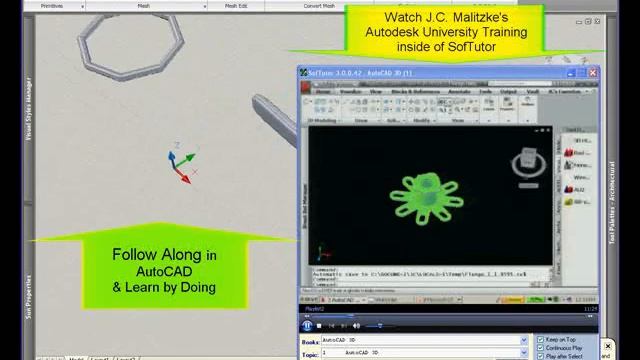Adjust the player volume slider
Screen dimensions: 640x360
tap(380, 326)
